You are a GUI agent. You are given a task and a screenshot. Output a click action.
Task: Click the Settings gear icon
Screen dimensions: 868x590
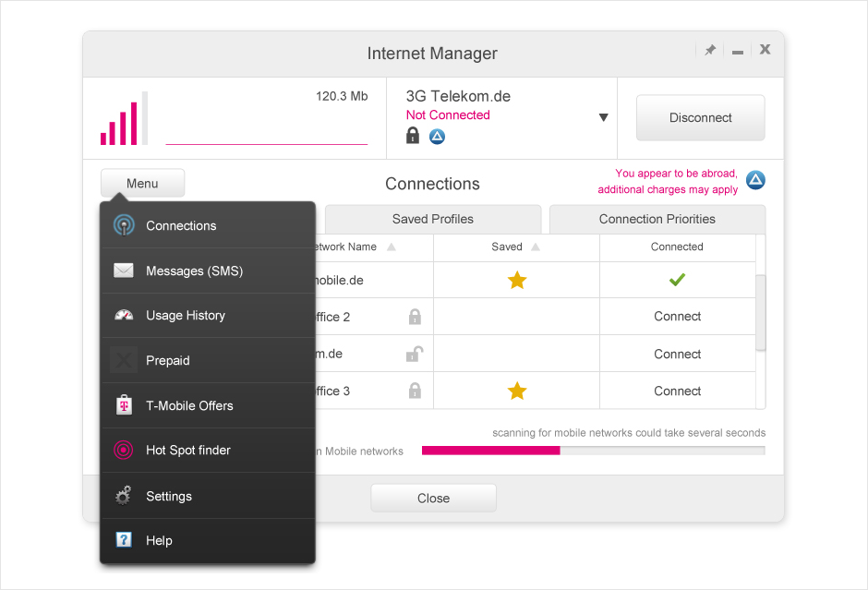[x=124, y=495]
